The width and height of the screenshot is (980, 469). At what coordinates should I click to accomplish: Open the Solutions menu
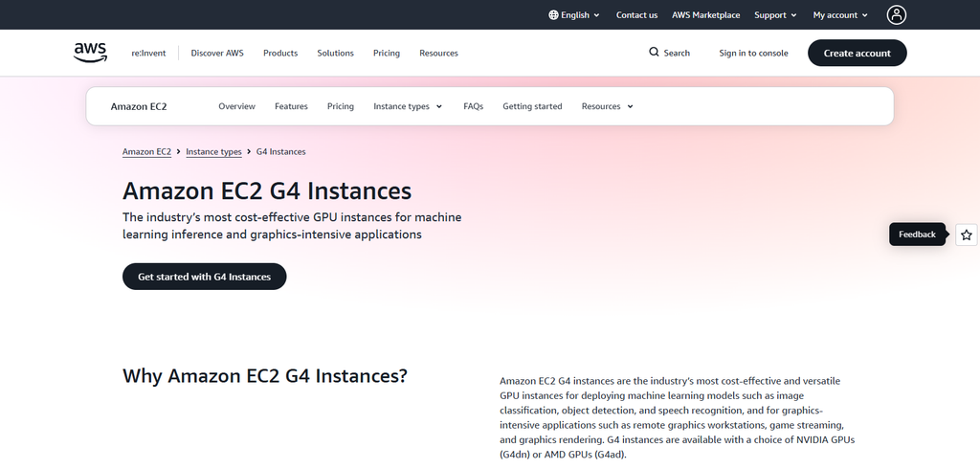point(336,54)
